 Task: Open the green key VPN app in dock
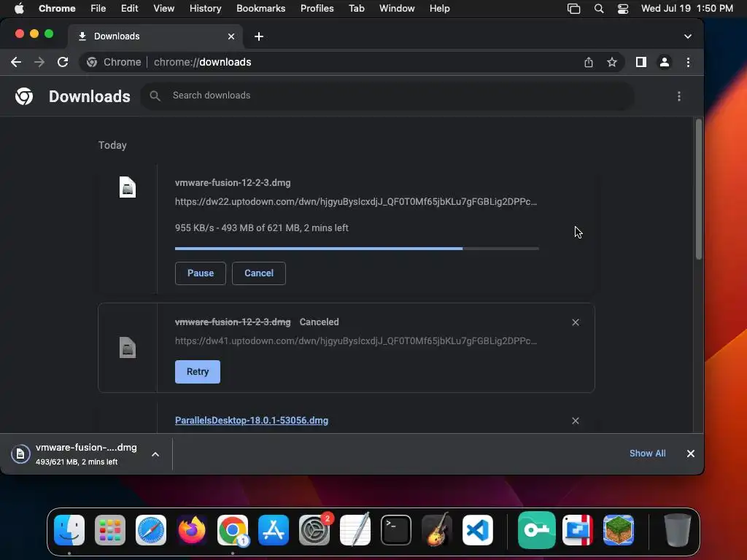[x=537, y=530]
